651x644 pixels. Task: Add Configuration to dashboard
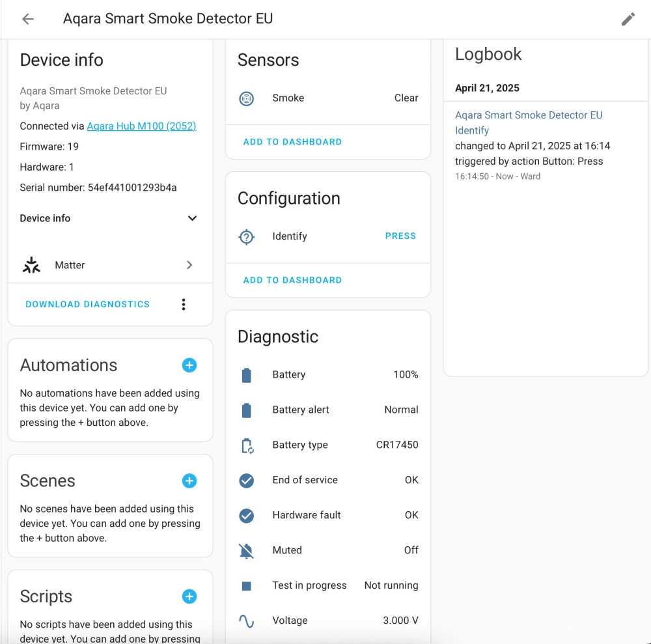292,280
